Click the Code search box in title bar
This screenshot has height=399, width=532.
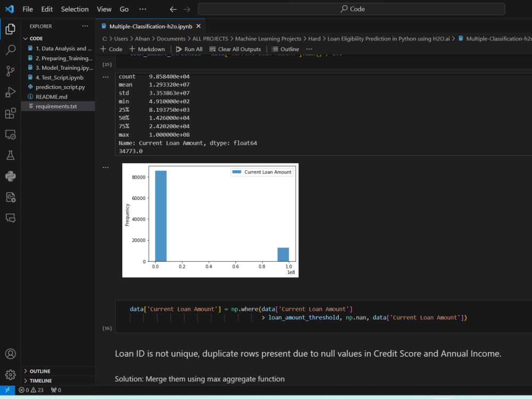(x=351, y=9)
